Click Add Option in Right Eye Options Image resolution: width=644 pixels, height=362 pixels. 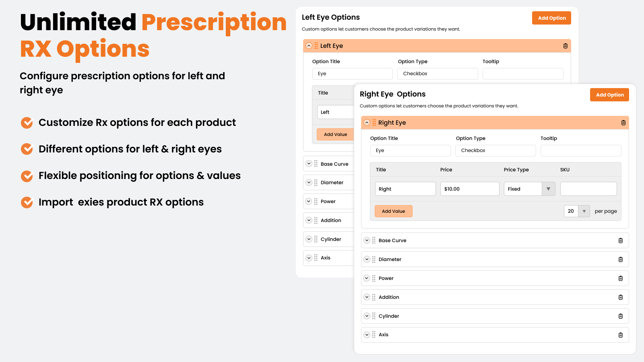[609, 95]
